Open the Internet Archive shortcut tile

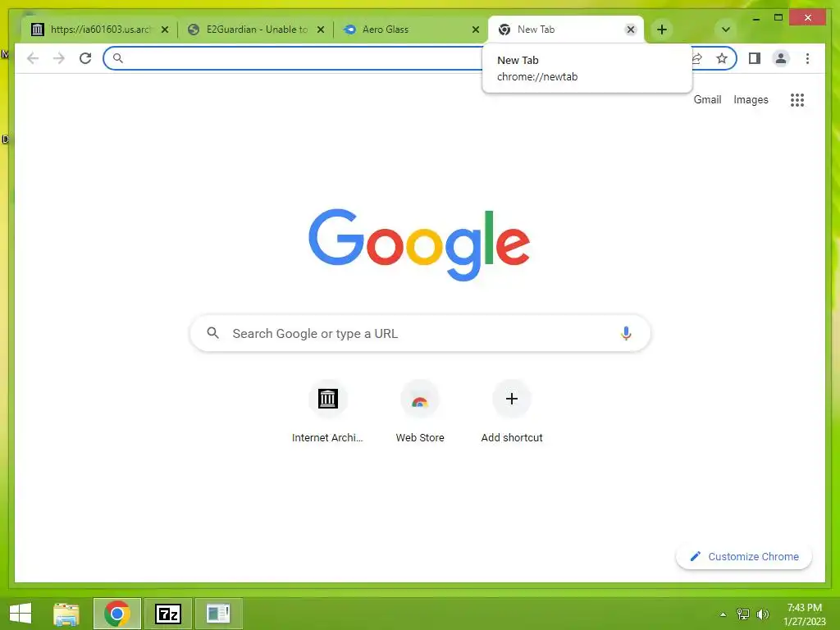coord(327,412)
